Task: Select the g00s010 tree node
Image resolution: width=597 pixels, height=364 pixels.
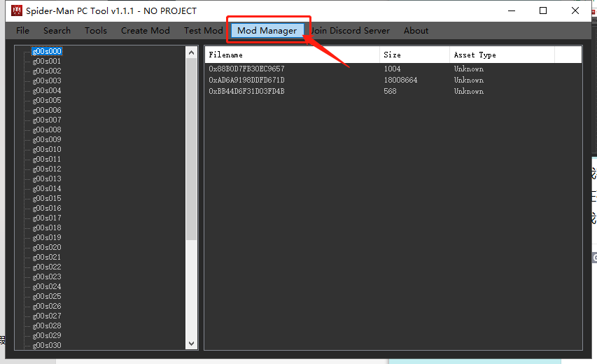Action: tap(47, 149)
